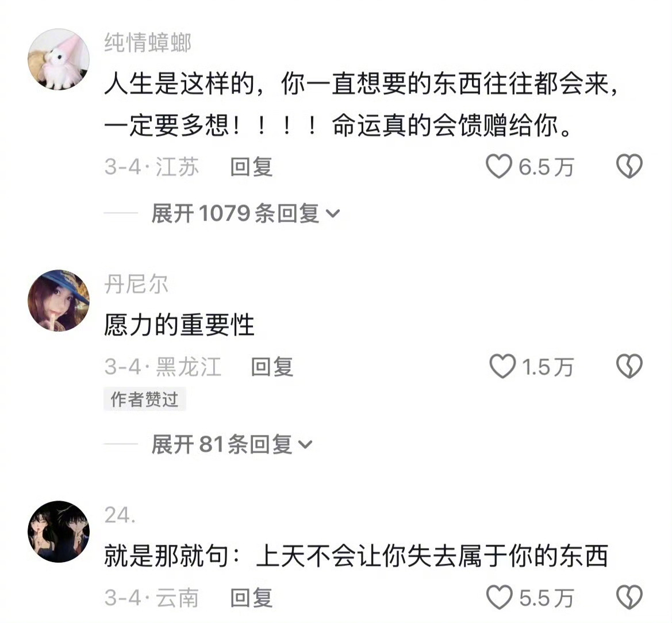Open username link 纯情蟑螂
672x623 pixels.
(147, 43)
